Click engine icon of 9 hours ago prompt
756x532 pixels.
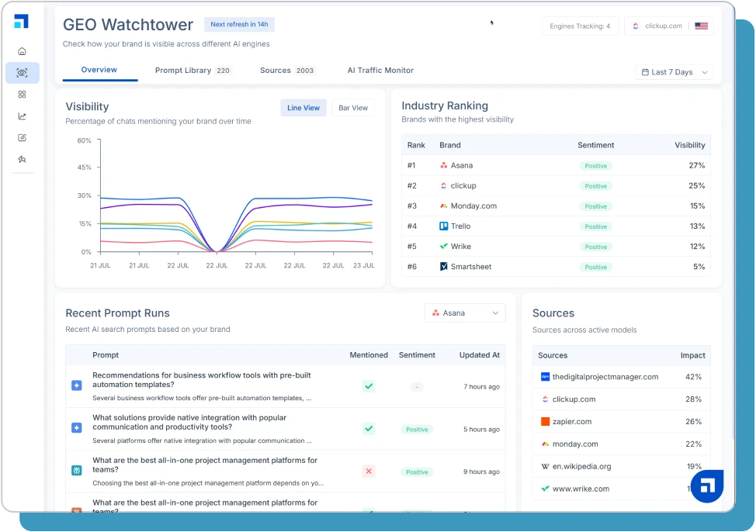point(77,470)
